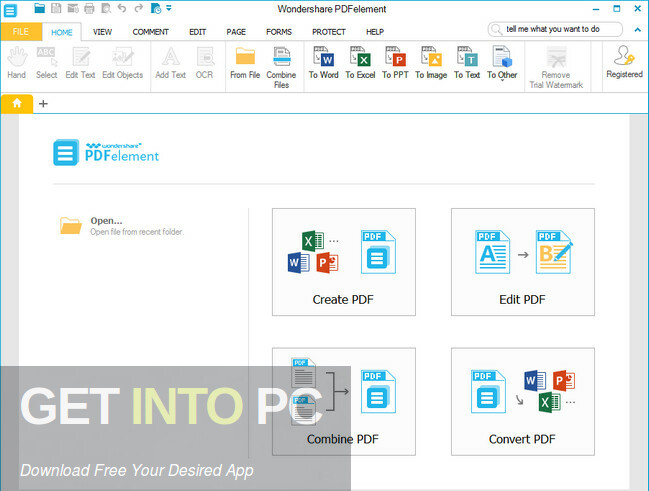Switch to the COMMENT tab
Viewport: 649px width, 491px height.
click(151, 32)
